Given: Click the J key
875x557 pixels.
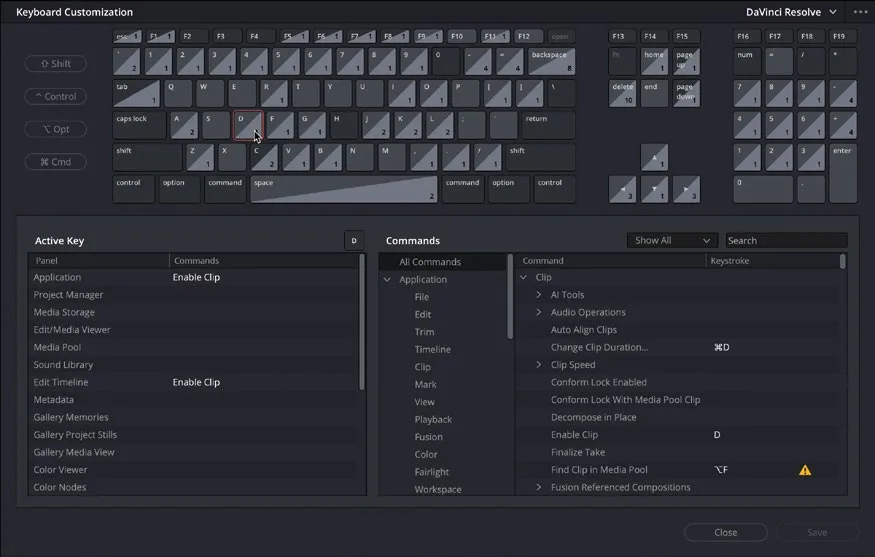Looking at the screenshot, I should [376, 125].
